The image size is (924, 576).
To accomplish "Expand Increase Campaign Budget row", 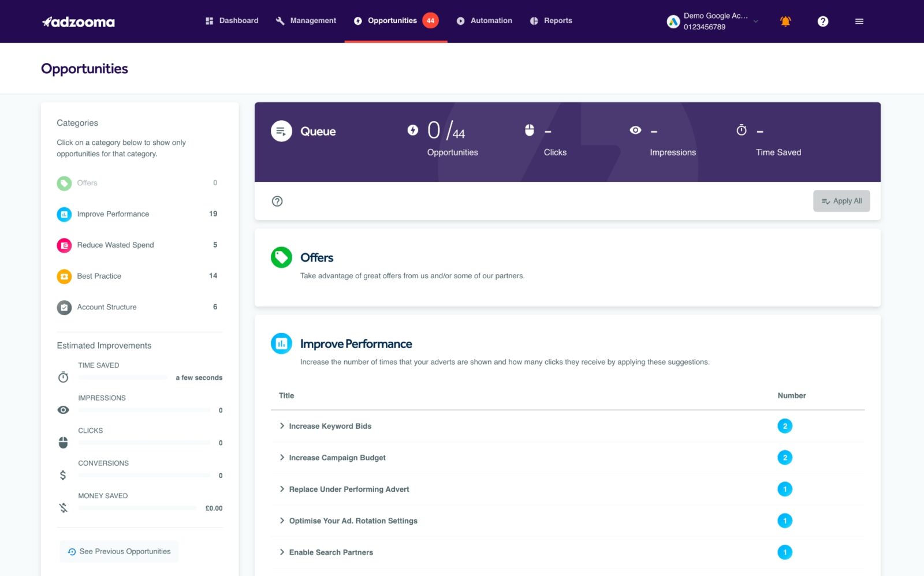I will pos(337,458).
